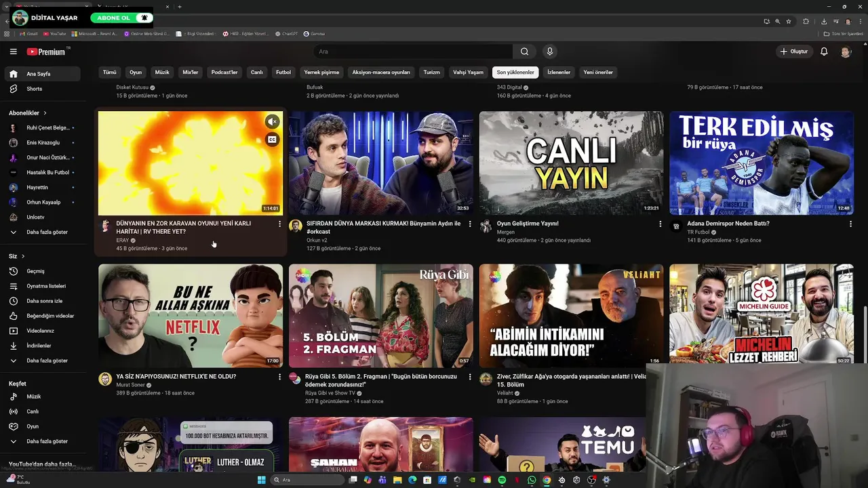Click the Oluştur create button
This screenshot has height=488, width=868.
pos(793,52)
